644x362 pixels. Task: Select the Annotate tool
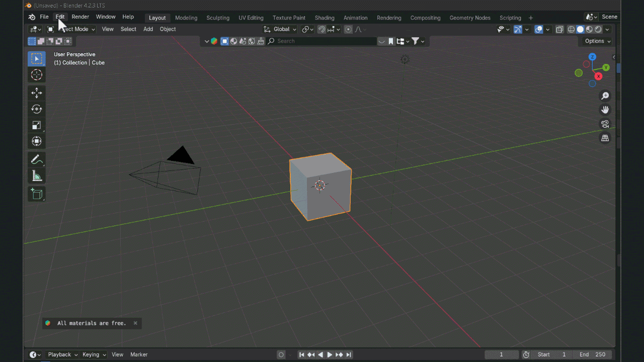point(37,160)
